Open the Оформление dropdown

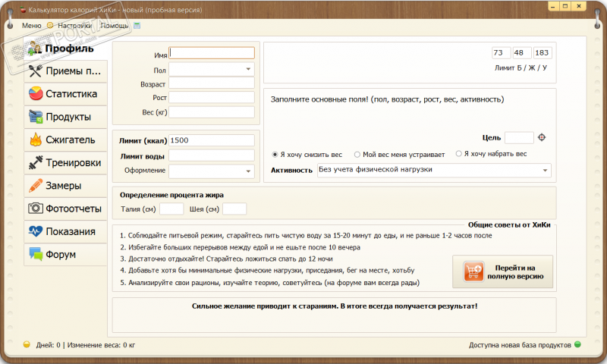point(248,172)
